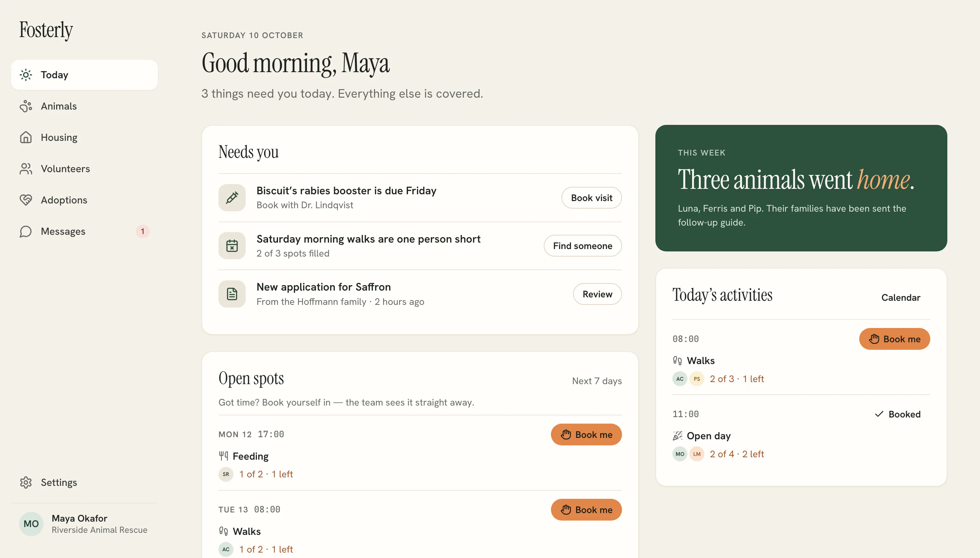This screenshot has height=558, width=980.
Task: Open Settings in the sidebar
Action: pyautogui.click(x=84, y=482)
